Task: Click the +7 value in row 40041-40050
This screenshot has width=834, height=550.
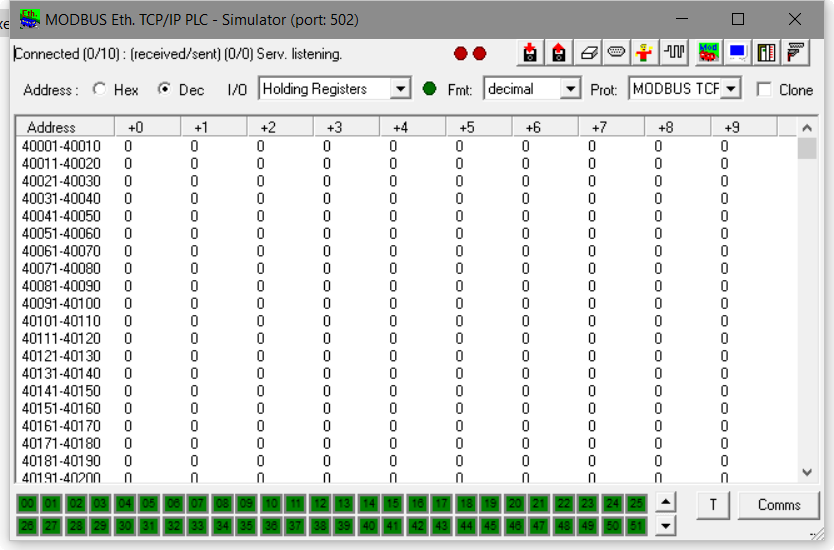Action: pyautogui.click(x=592, y=216)
